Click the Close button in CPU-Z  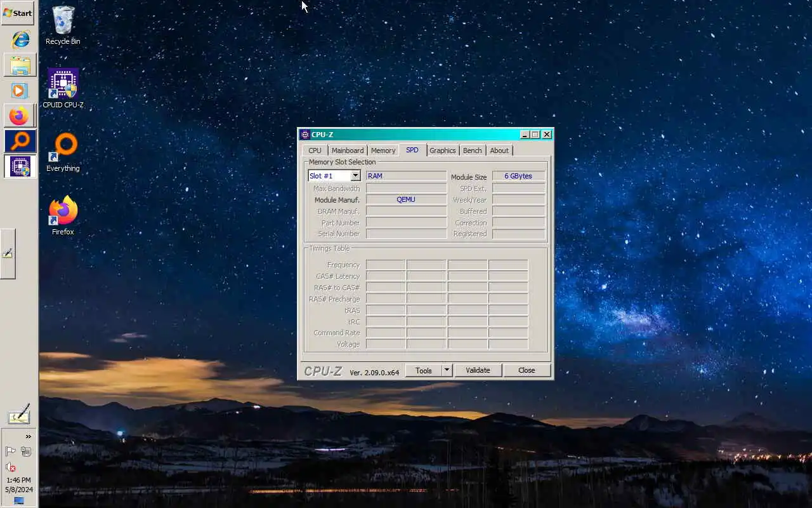click(527, 370)
